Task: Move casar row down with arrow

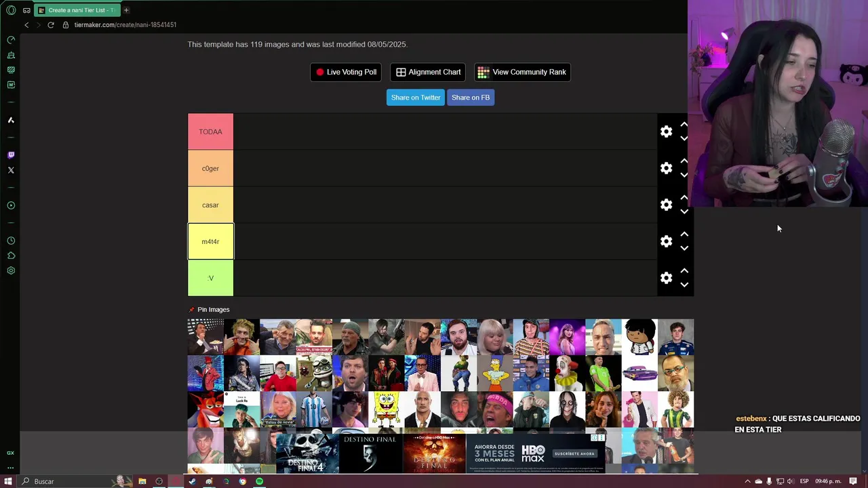Action: pos(684,211)
